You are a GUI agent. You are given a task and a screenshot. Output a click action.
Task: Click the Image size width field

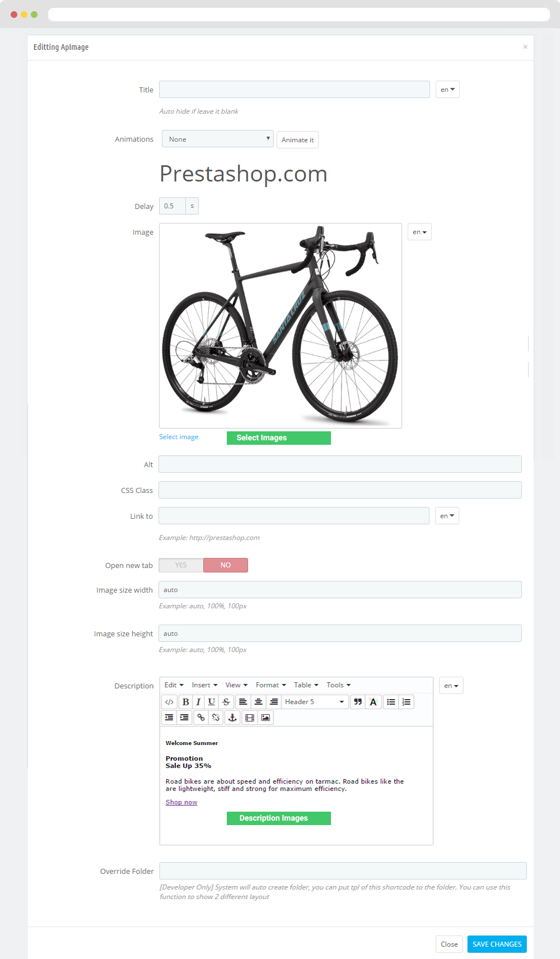(340, 590)
